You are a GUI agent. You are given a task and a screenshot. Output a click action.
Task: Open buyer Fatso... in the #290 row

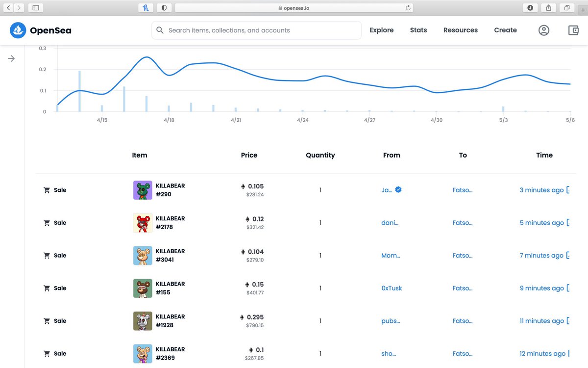463,190
